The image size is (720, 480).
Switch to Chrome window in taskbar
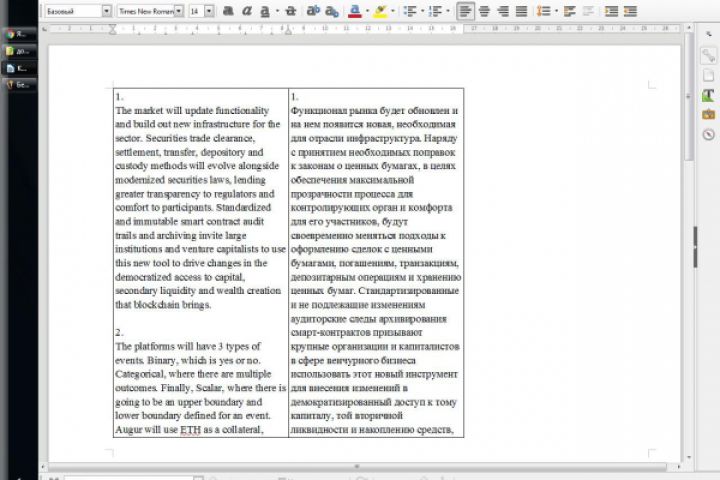pos(20,34)
